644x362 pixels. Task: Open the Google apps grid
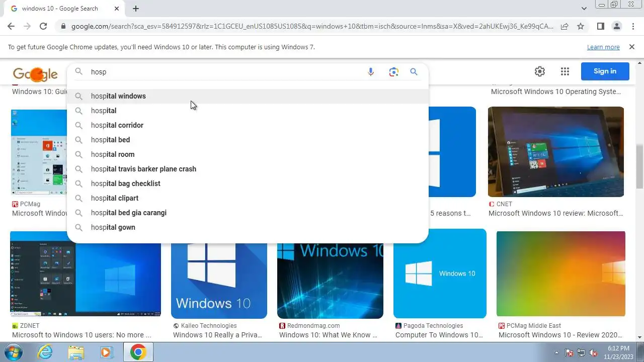[565, 71]
